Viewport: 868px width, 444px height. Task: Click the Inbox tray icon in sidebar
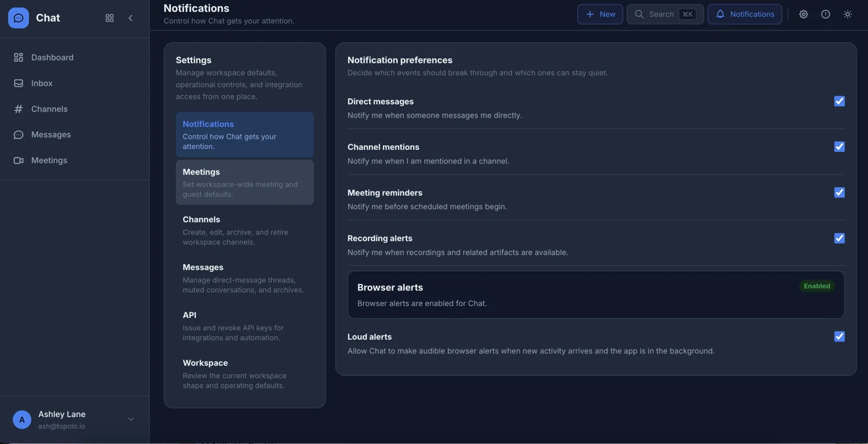18,83
